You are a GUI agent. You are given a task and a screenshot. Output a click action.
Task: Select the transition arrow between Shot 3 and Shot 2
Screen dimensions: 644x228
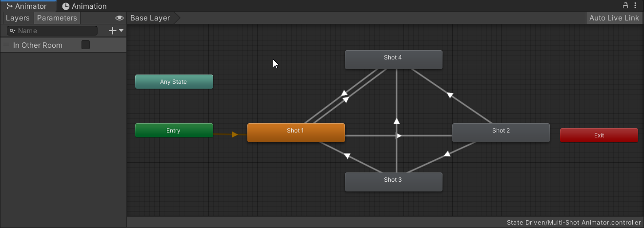click(x=447, y=154)
